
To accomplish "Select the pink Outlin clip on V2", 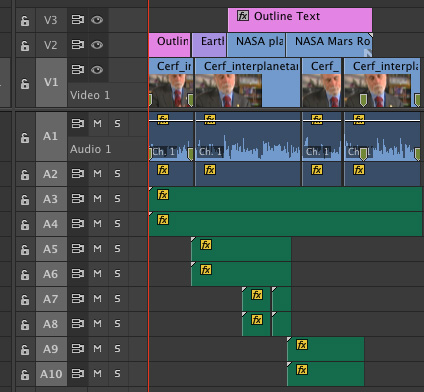I will tap(169, 45).
